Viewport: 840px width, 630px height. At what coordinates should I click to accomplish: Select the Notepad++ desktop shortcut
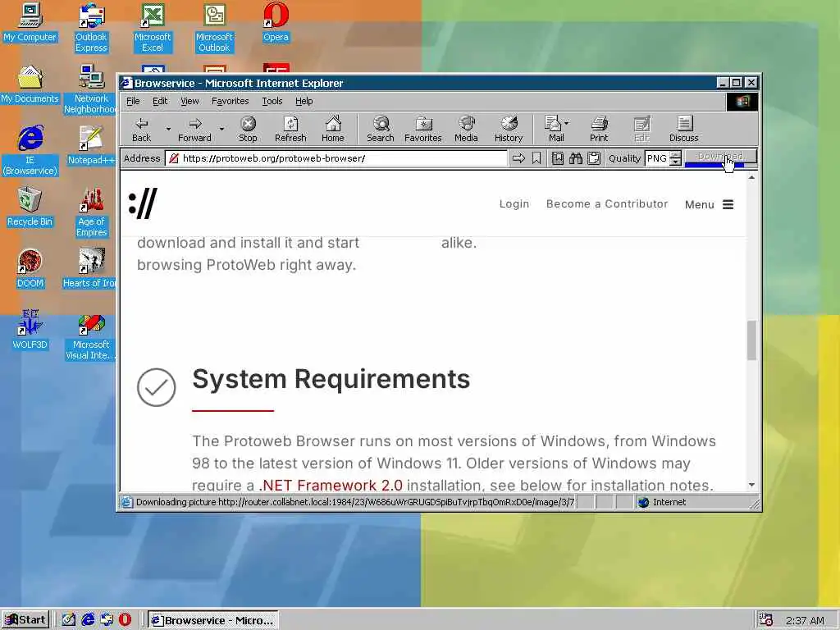[91, 145]
